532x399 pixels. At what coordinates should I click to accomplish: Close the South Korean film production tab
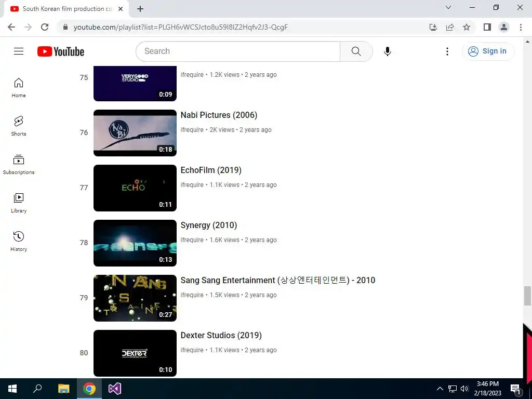click(x=121, y=9)
